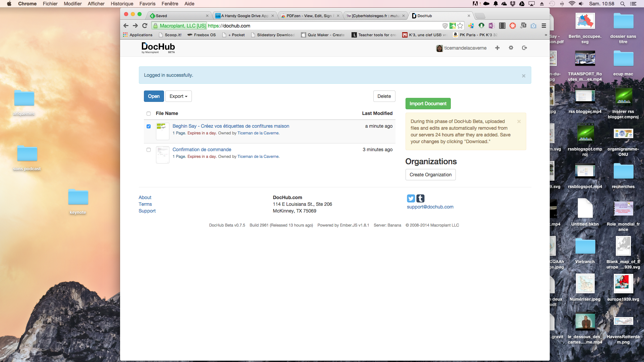Expand the Export dropdown

click(x=178, y=96)
